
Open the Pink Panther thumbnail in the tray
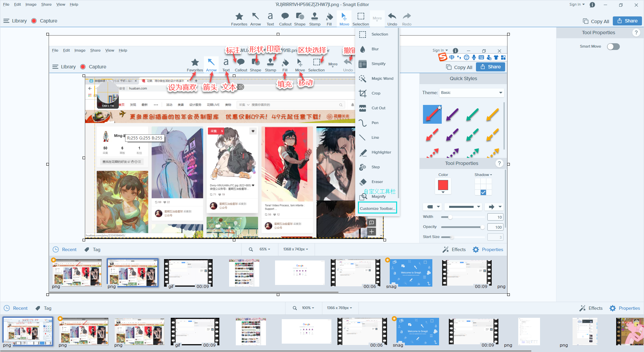(630, 332)
